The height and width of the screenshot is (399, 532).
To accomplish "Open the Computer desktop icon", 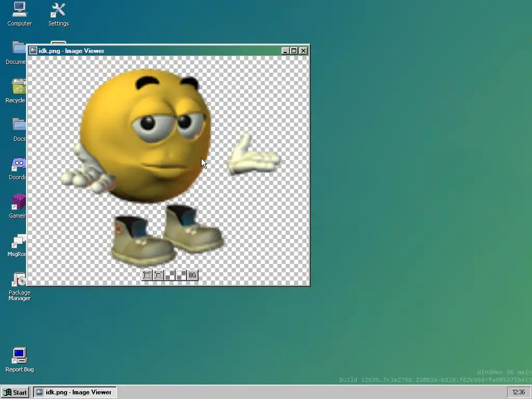I will [19, 14].
